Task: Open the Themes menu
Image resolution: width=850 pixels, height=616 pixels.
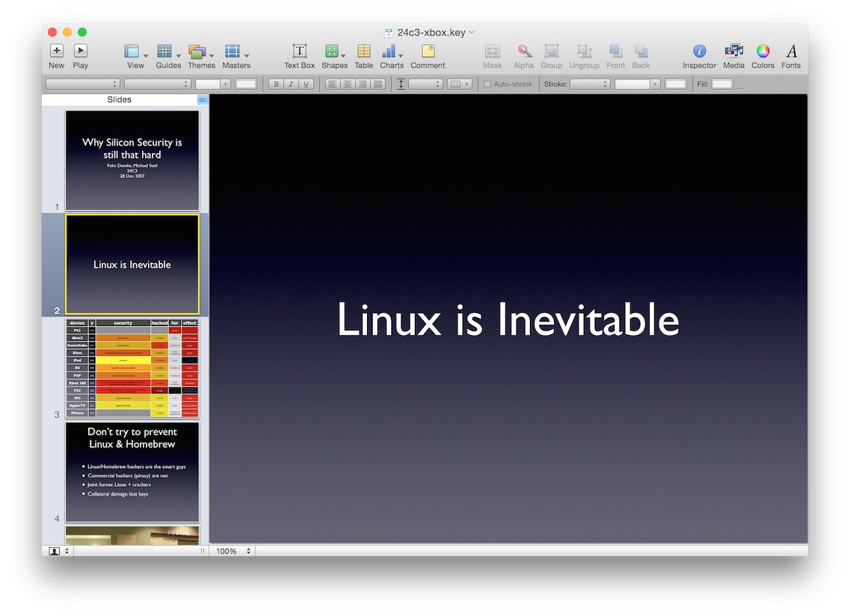Action: coord(201,52)
